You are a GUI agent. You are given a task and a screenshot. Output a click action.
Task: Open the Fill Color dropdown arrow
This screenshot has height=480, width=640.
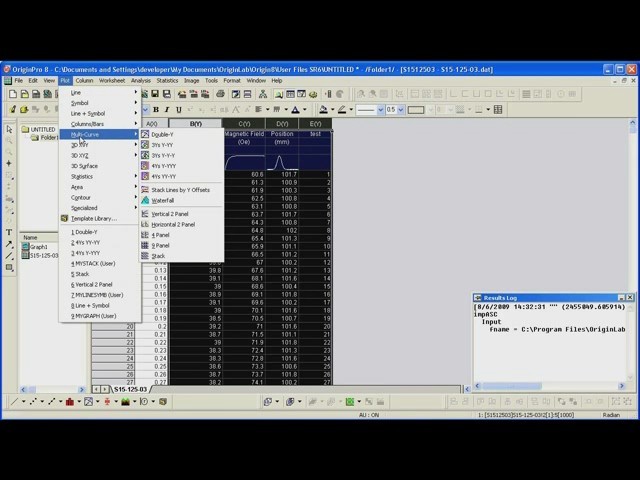pos(332,109)
